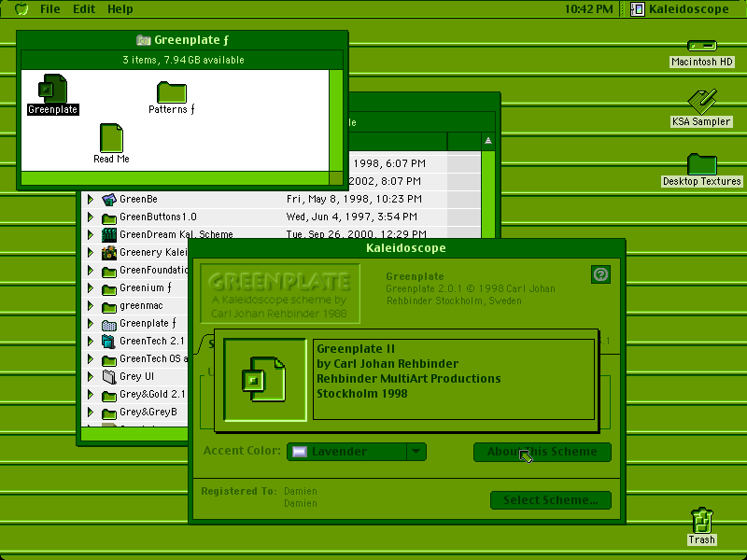Expand the Grey&Gold 2.1 disclosure triangle
This screenshot has height=560, width=747.
90,395
